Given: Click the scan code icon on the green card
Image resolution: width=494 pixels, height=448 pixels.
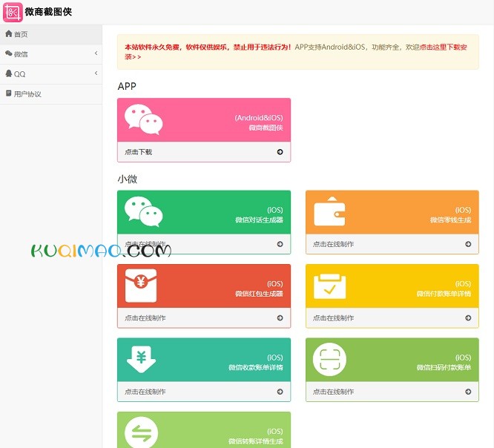Looking at the screenshot, I should (x=329, y=359).
